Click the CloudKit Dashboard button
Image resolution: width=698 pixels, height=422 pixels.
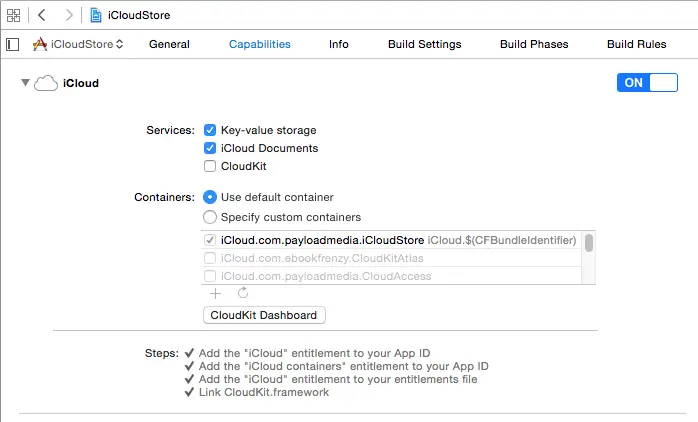coord(264,315)
